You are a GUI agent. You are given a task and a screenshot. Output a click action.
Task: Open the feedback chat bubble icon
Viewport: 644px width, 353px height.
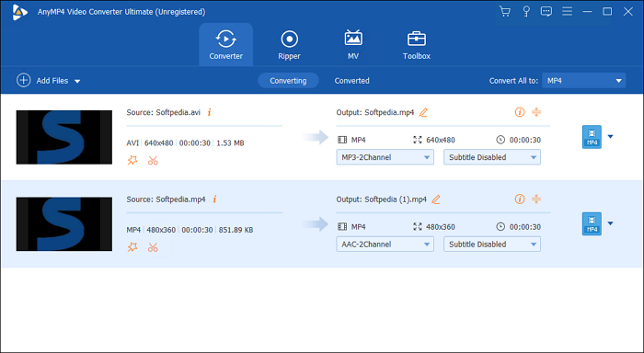click(x=546, y=12)
